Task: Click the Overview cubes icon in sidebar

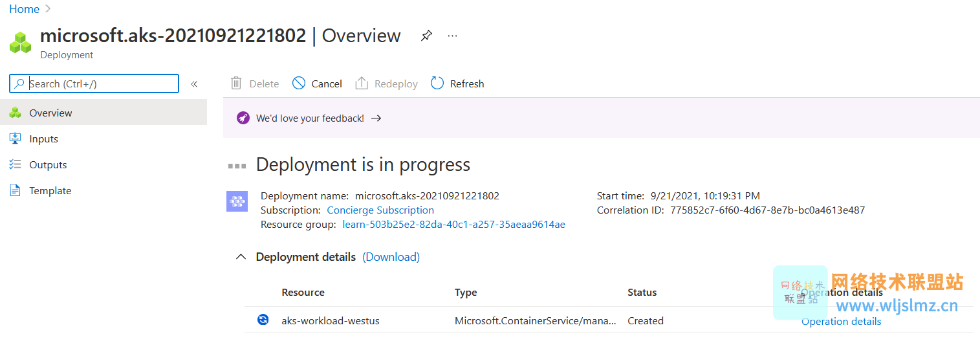Action: click(x=15, y=113)
